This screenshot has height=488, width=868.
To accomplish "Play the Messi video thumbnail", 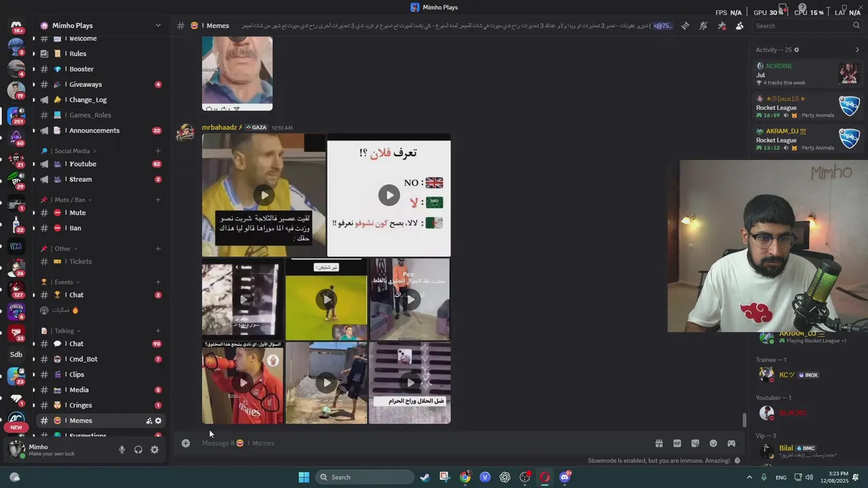I will click(264, 195).
